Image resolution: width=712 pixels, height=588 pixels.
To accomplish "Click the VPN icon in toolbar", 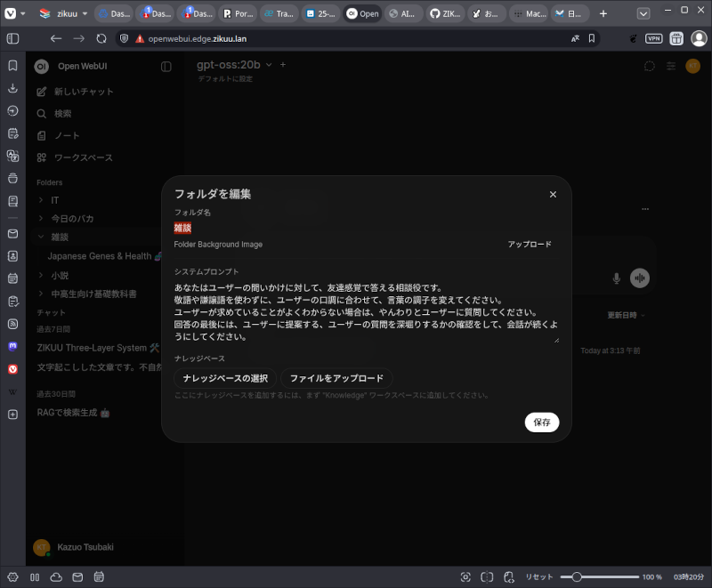I will pos(654,39).
